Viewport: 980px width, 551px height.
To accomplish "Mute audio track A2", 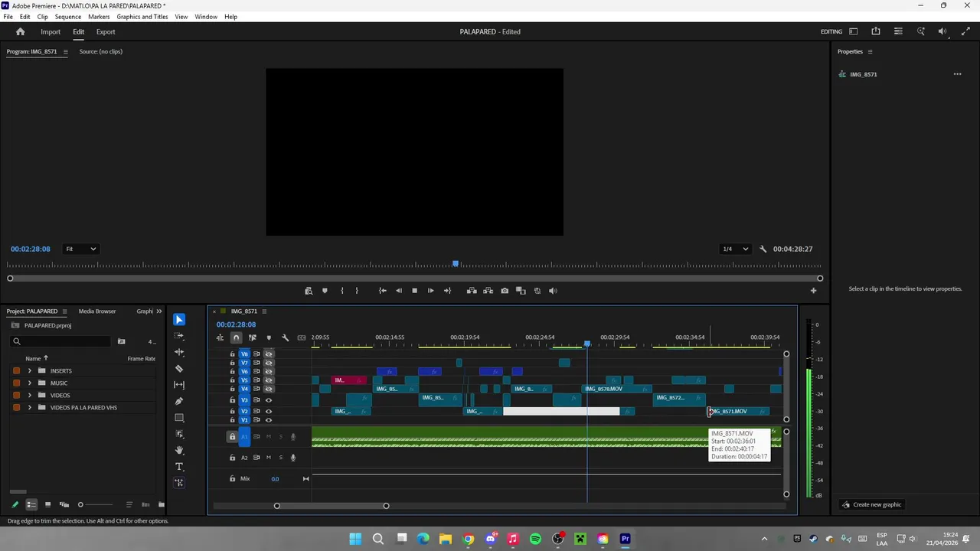I will (x=268, y=458).
